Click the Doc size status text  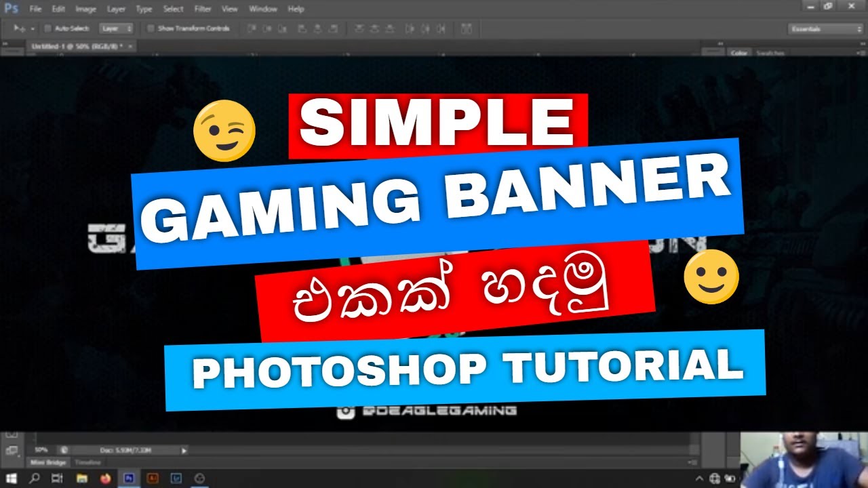[125, 450]
